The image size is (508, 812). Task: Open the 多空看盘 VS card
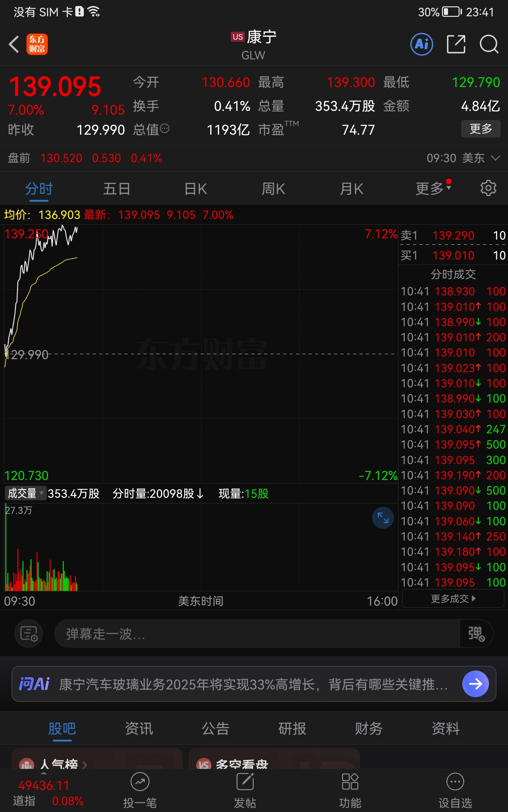click(274, 759)
